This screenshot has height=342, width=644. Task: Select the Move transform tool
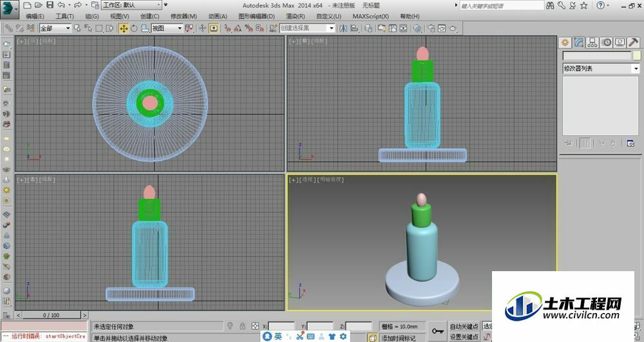123,28
